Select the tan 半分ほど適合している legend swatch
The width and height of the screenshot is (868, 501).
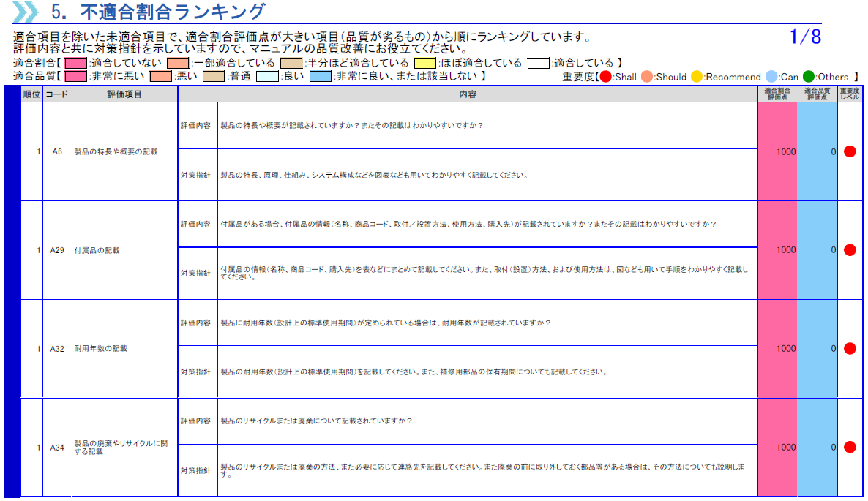tap(291, 63)
